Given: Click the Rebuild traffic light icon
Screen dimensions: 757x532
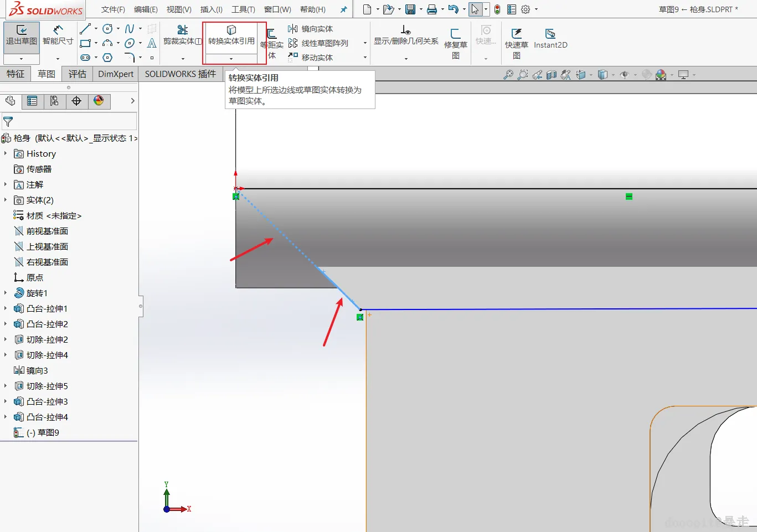Looking at the screenshot, I should (x=497, y=9).
